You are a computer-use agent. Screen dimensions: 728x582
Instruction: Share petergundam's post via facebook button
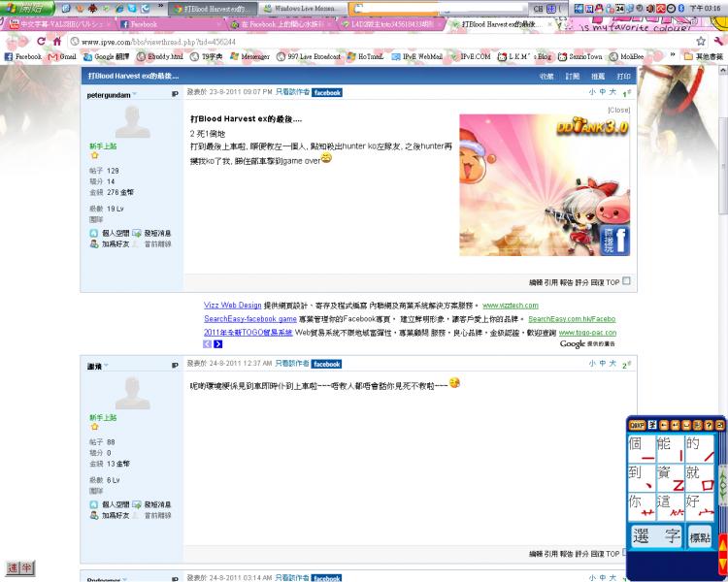coord(327,92)
